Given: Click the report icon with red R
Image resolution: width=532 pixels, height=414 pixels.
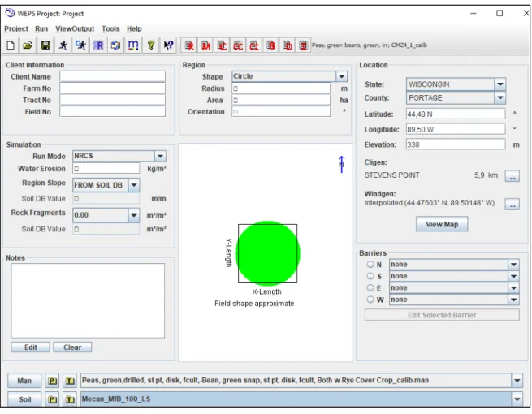Looking at the screenshot, I should (189, 45).
